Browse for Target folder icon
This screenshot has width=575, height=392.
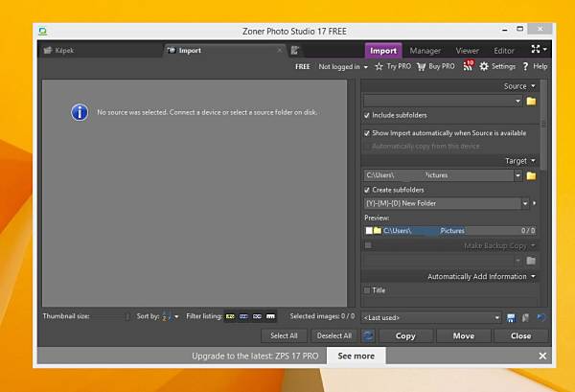(x=531, y=175)
